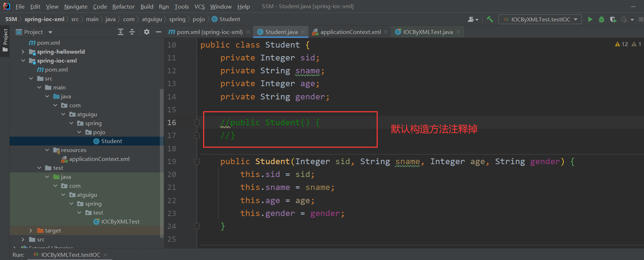Fold the constructor at line 19
The width and height of the screenshot is (644, 260).
click(x=197, y=162)
